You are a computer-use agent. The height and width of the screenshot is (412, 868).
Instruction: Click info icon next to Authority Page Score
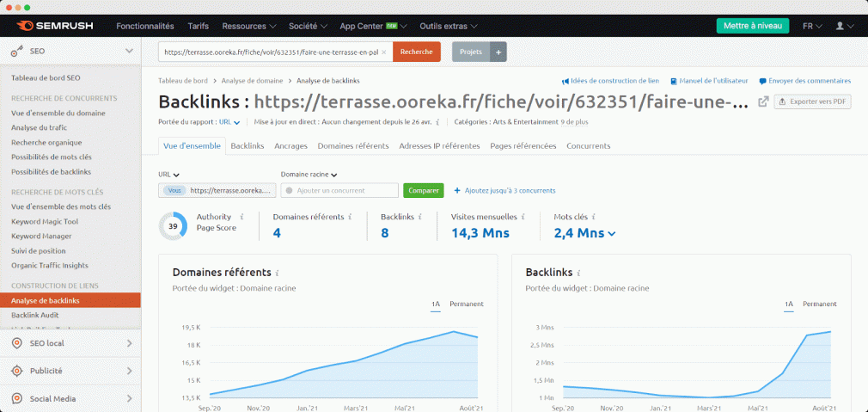(241, 217)
